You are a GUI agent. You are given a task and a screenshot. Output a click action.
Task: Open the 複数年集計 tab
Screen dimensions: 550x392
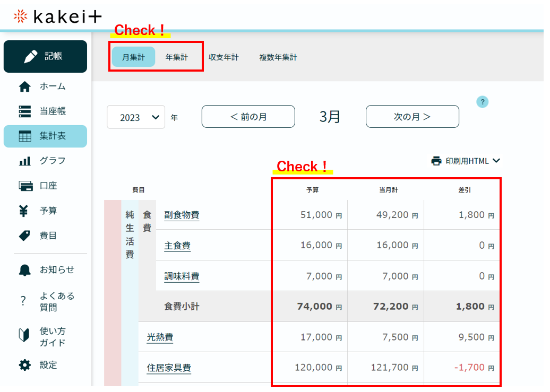click(x=278, y=57)
